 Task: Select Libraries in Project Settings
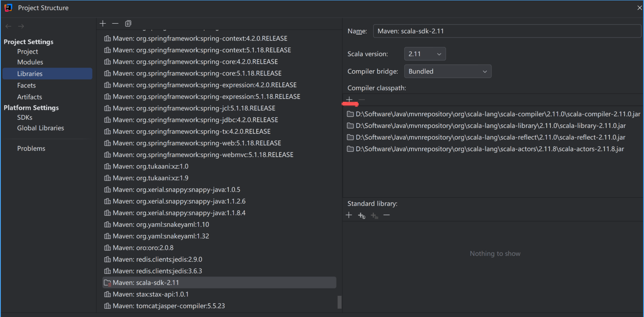click(47, 74)
